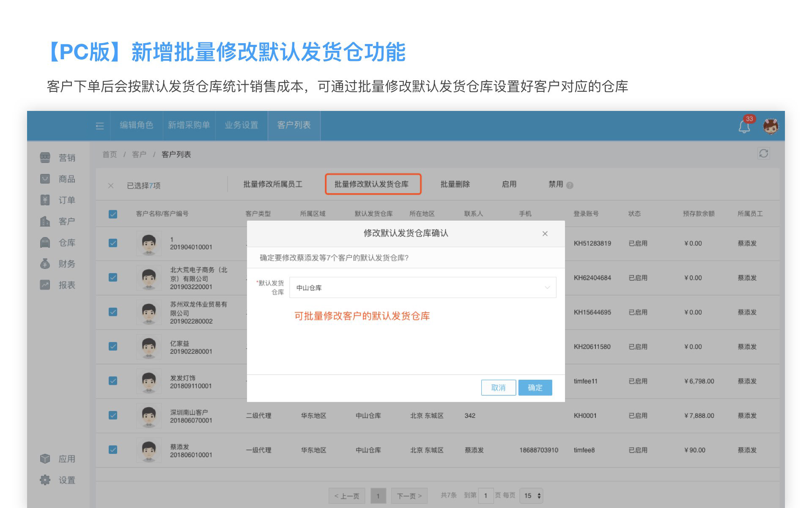The height and width of the screenshot is (508, 812).
Task: Expand the 默认发货仓库 warehouse dropdown
Action: (x=422, y=288)
